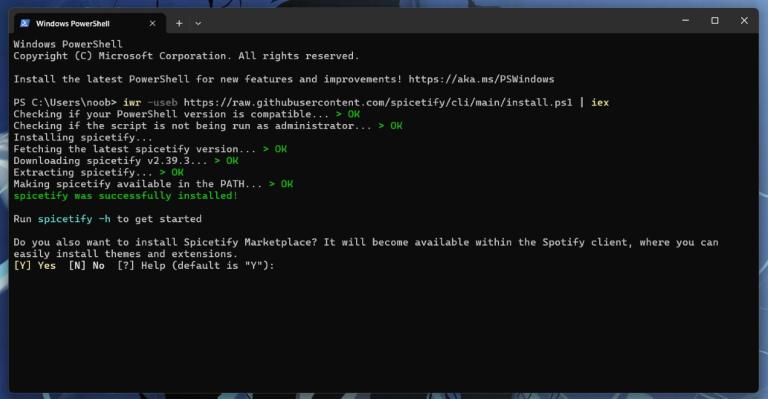Screen dimensions: 768x399
Task: Click the '-useb' parameter text
Action: pyautogui.click(x=162, y=103)
